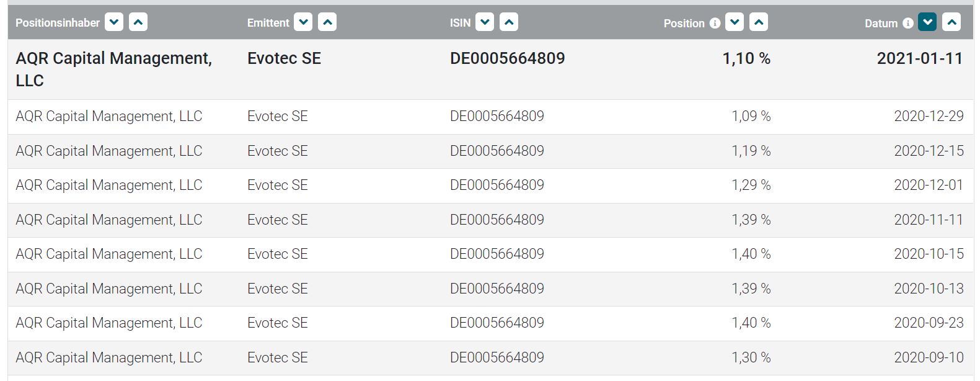Image resolution: width=980 pixels, height=381 pixels.
Task: Sort Datum column descending
Action: point(927,22)
